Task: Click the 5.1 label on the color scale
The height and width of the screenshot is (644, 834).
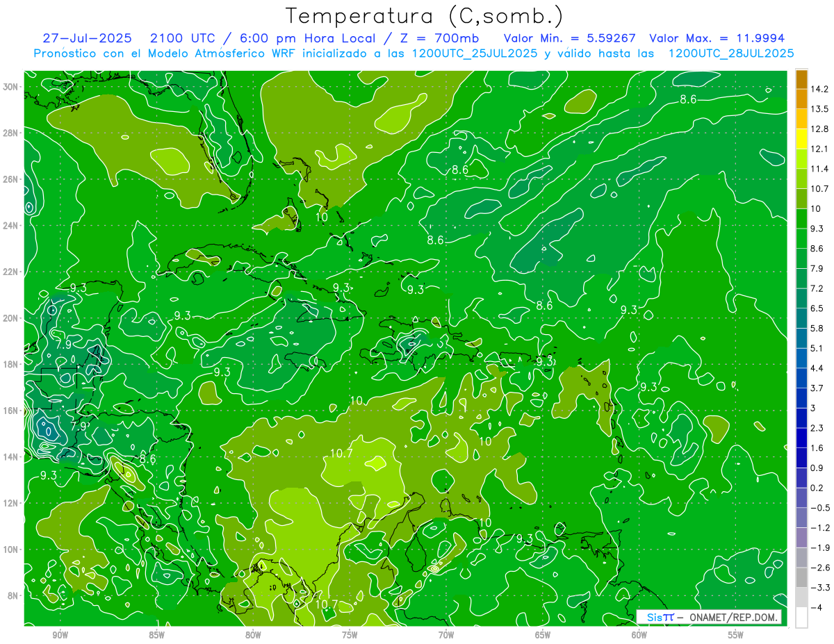Action: point(817,348)
